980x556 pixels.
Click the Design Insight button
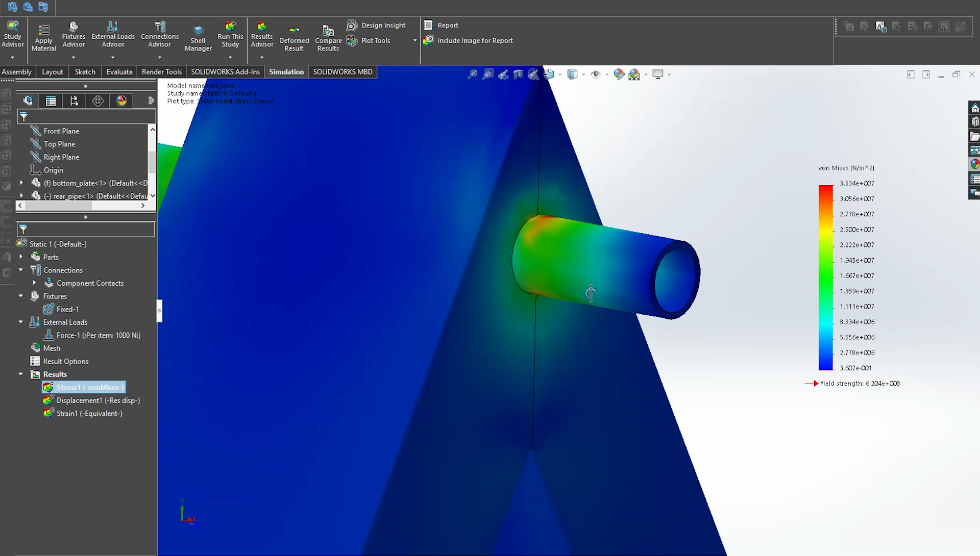[x=376, y=25]
